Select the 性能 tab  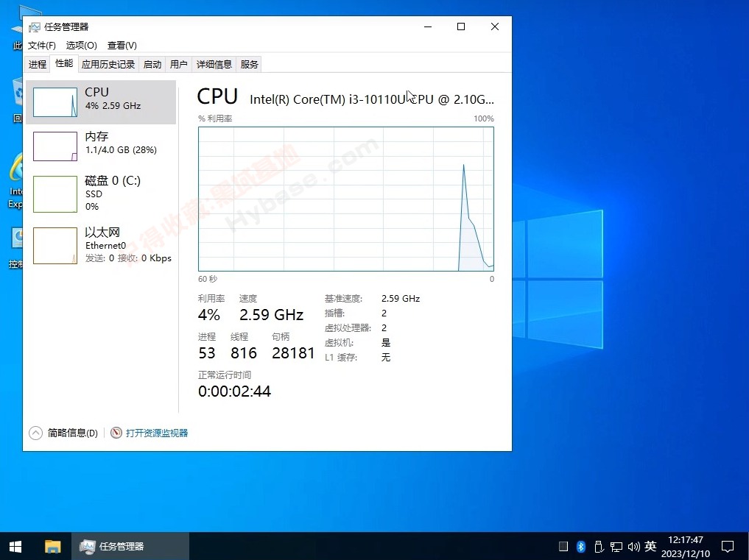64,63
